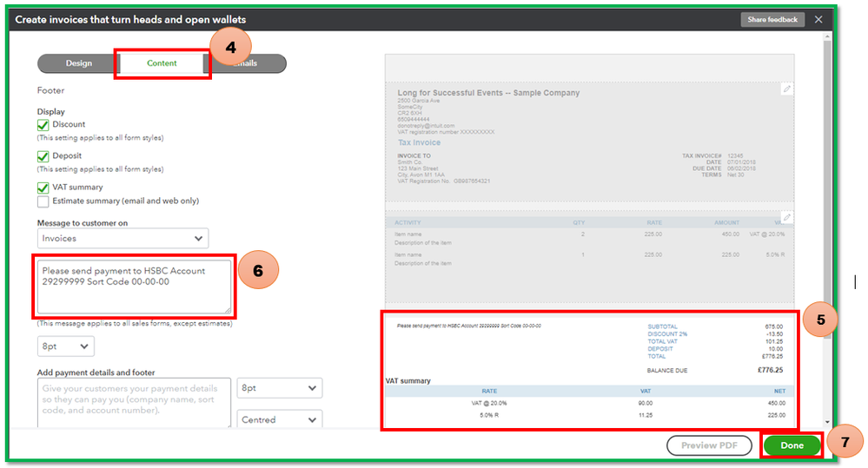Enable Estimate summary checkbox
Screen dimensions: 868x468
click(x=43, y=201)
